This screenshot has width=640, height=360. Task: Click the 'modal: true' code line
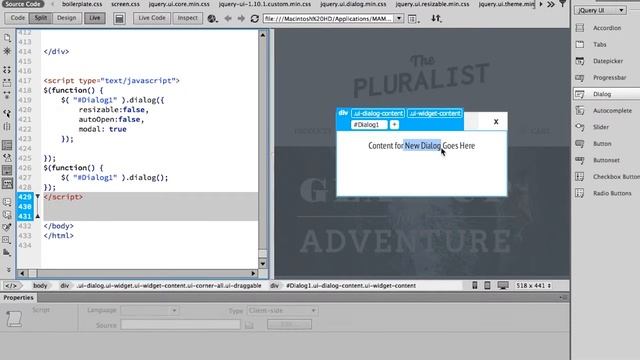pyautogui.click(x=102, y=129)
